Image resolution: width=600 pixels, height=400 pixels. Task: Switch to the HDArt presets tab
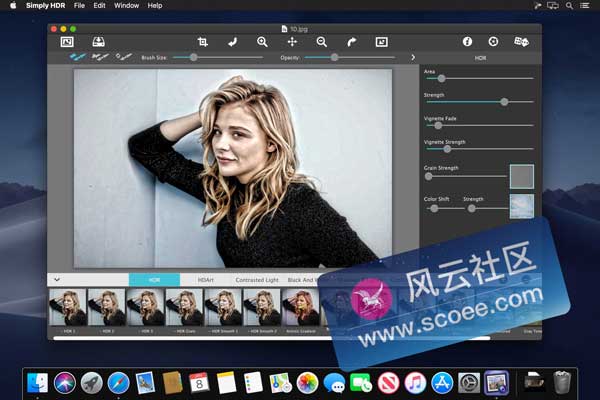coord(206,280)
